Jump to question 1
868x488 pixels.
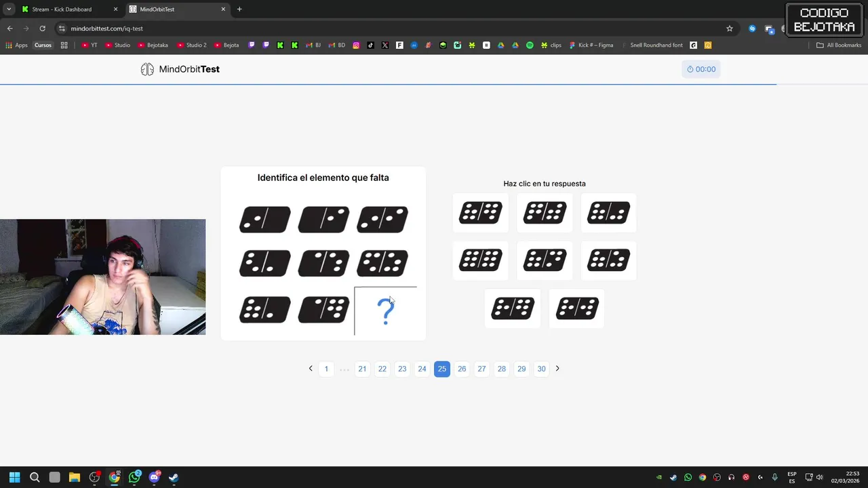pos(326,369)
